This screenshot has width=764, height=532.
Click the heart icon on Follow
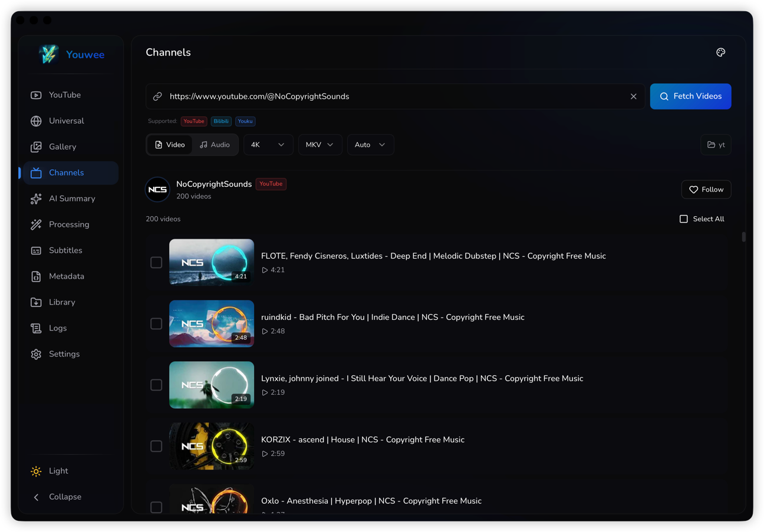pos(694,190)
